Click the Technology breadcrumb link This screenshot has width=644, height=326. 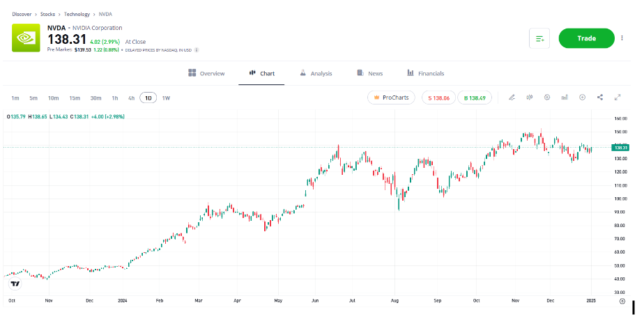(77, 14)
